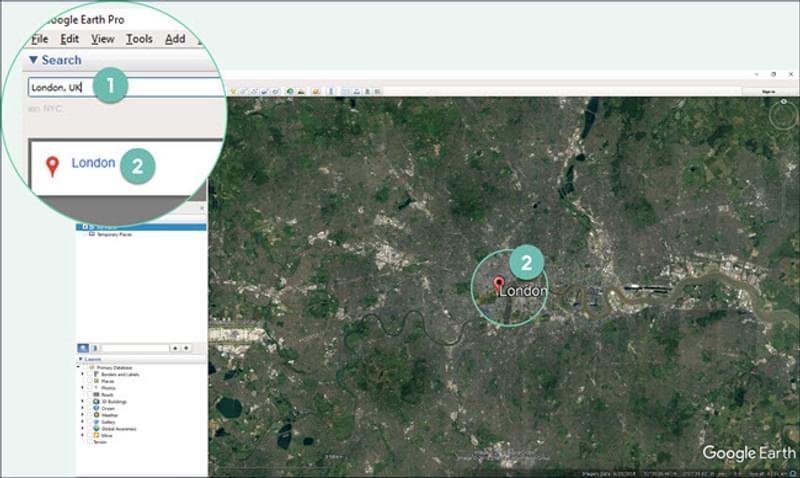Screen dimensions: 800x478
Task: Toggle the Borders and Labels checkbox
Action: pyautogui.click(x=88, y=374)
